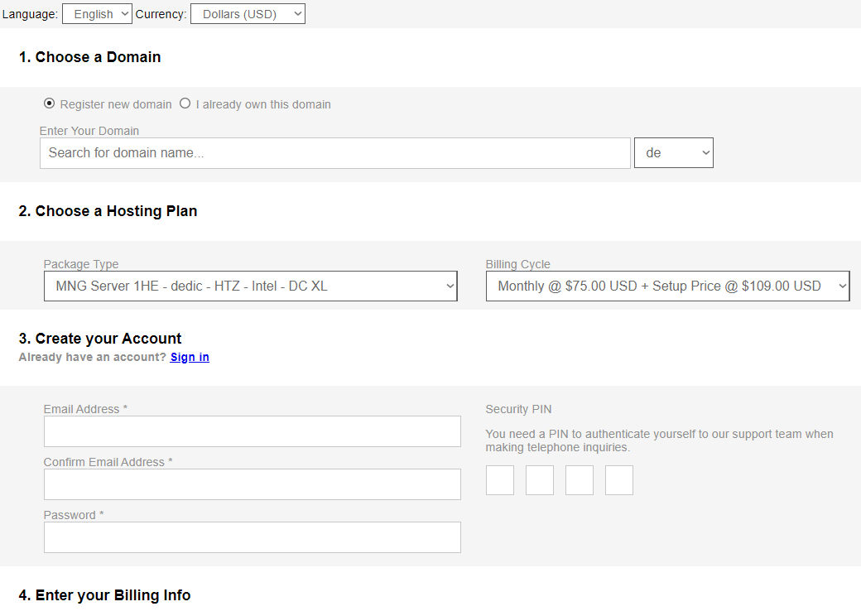Click the Package Type label text
Screen dimensions: 861x616
tap(81, 264)
